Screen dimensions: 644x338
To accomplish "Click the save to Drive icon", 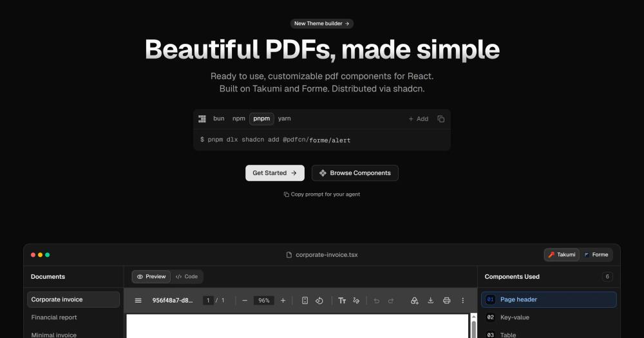I will tap(414, 301).
